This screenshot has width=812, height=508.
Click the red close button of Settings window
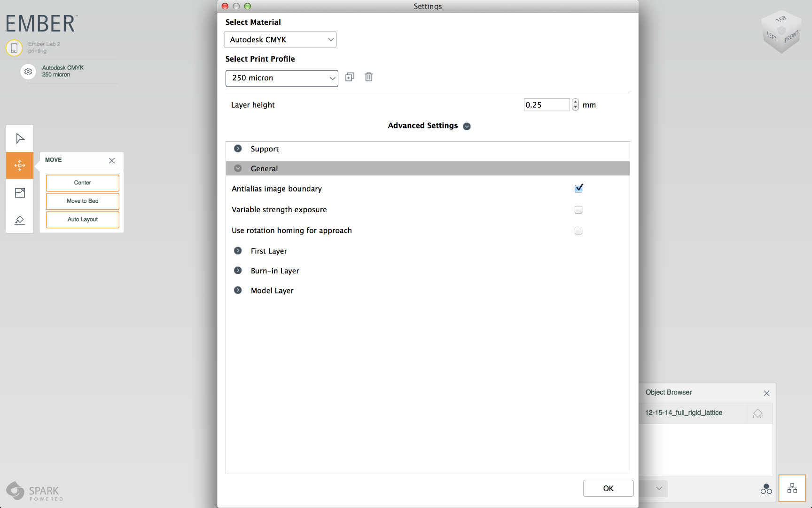click(225, 6)
